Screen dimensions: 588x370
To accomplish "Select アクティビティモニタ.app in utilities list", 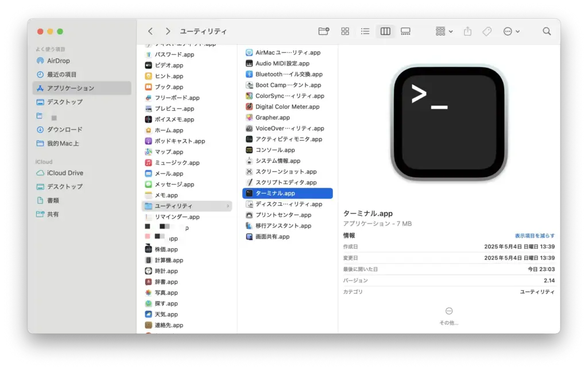I will [x=288, y=139].
